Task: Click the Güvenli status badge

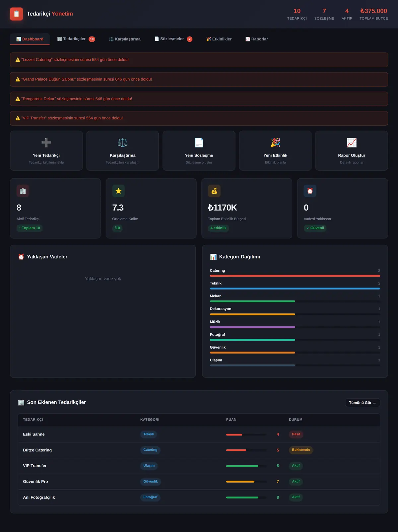Action: coord(315,228)
